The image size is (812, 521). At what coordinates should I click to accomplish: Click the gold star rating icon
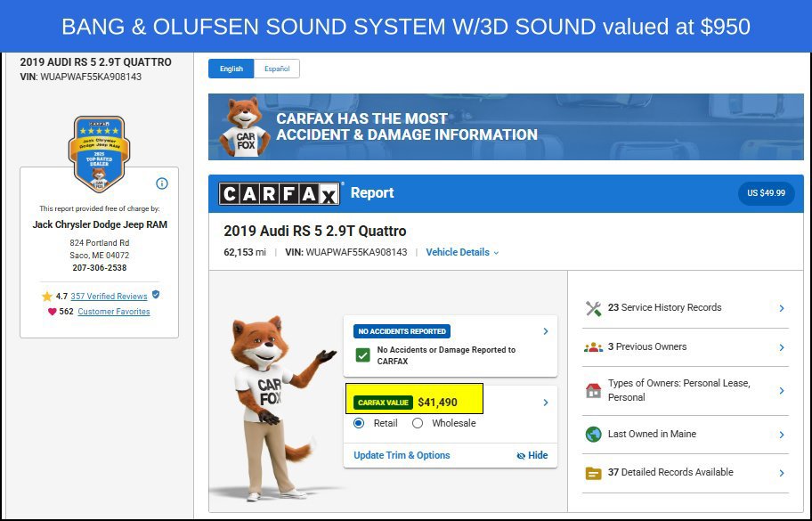[47, 297]
